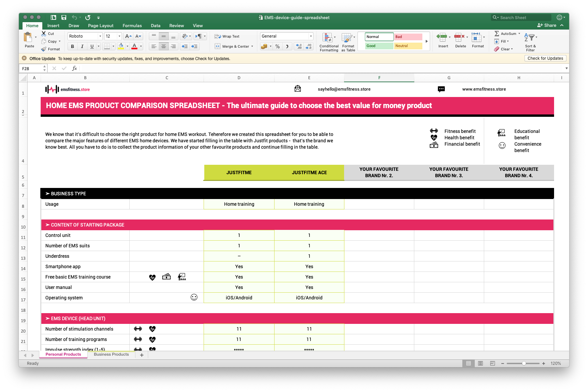Align text left
The width and height of the screenshot is (588, 392).
pyautogui.click(x=154, y=46)
